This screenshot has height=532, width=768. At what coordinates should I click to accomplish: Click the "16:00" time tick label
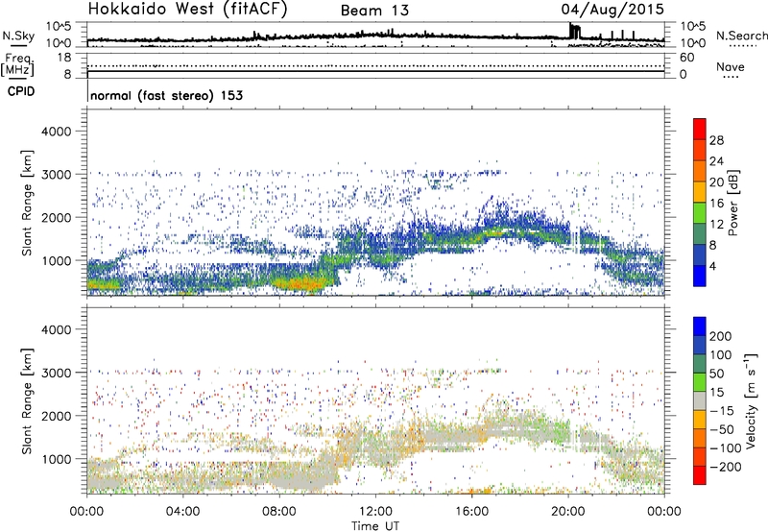coord(471,512)
